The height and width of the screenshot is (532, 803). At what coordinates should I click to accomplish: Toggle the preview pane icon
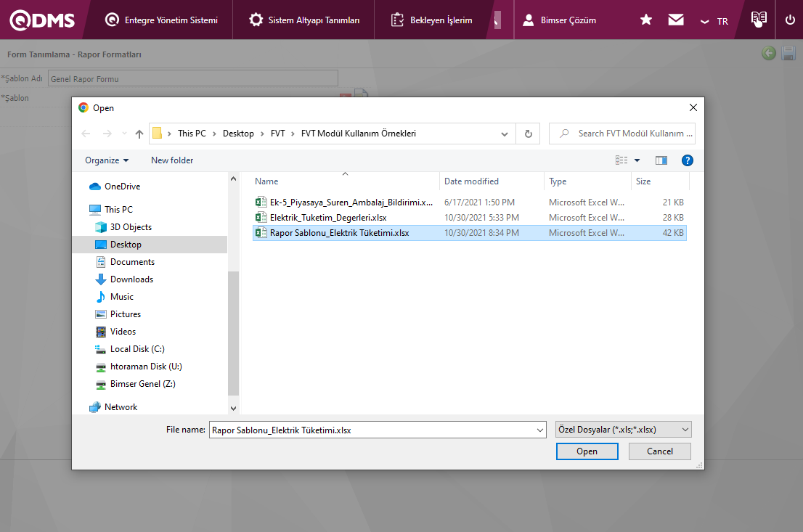tap(661, 160)
